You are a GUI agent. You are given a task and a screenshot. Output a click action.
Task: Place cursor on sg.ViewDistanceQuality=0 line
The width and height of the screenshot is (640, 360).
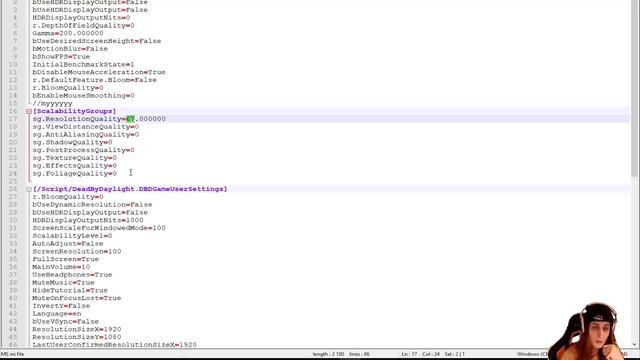coord(86,127)
